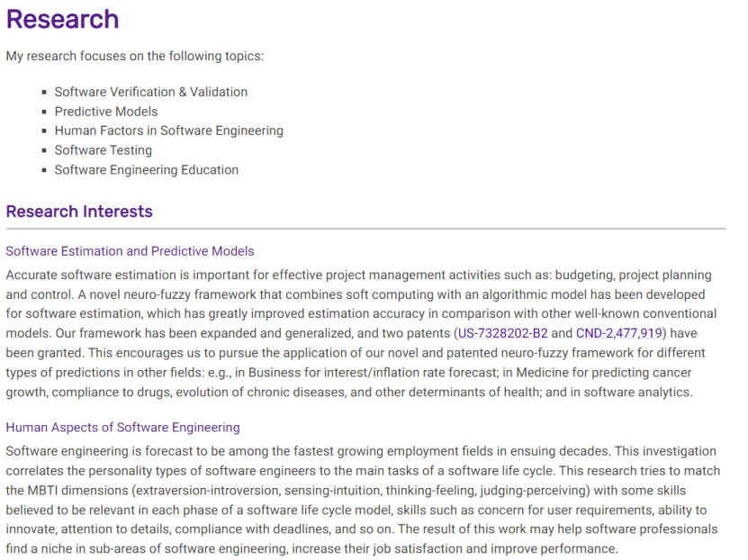Click "Human Factors in Software Engineering" list item

(168, 131)
